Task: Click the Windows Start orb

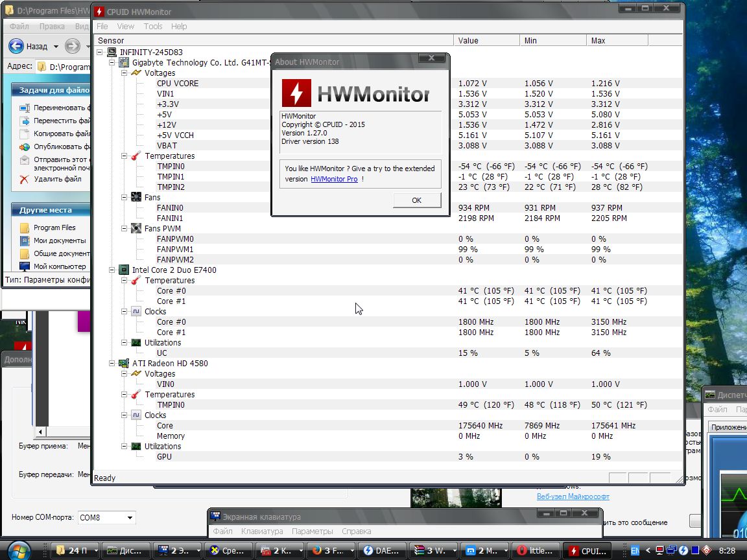Action: click(19, 550)
